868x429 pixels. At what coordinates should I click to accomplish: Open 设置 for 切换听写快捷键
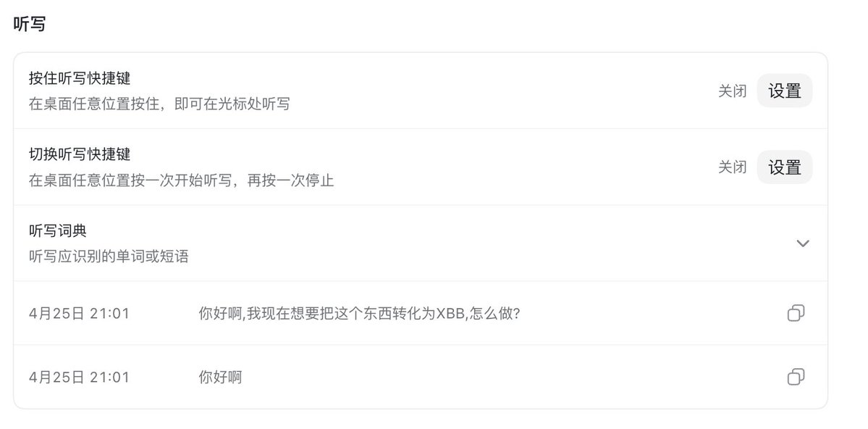tap(785, 167)
